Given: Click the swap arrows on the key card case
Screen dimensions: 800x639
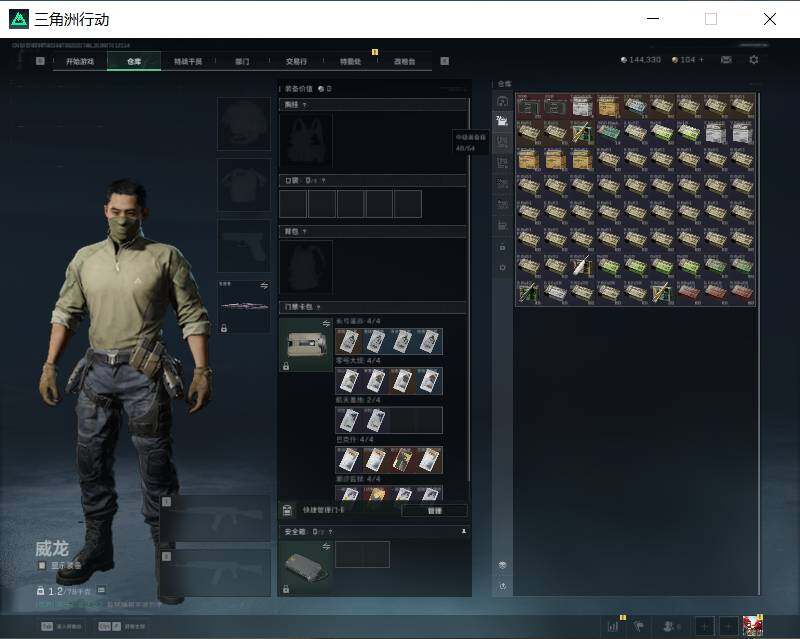Looking at the screenshot, I should (x=326, y=324).
